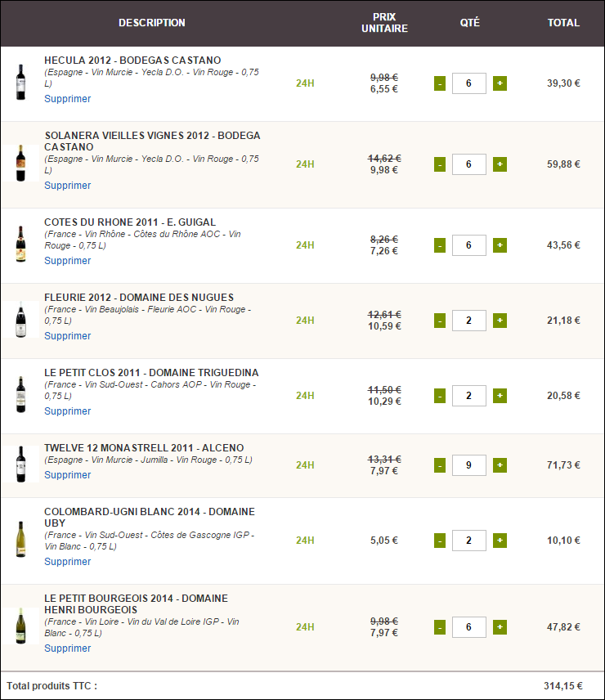The width and height of the screenshot is (605, 700).
Task: Select quantity box for Solanera Vieilles Vignes
Action: pos(469,164)
